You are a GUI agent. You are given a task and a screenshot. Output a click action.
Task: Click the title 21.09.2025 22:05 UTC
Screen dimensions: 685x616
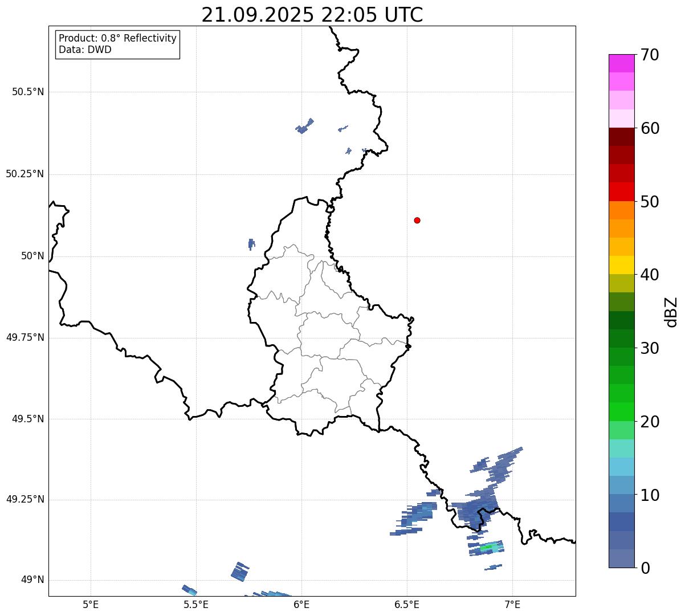click(x=312, y=15)
